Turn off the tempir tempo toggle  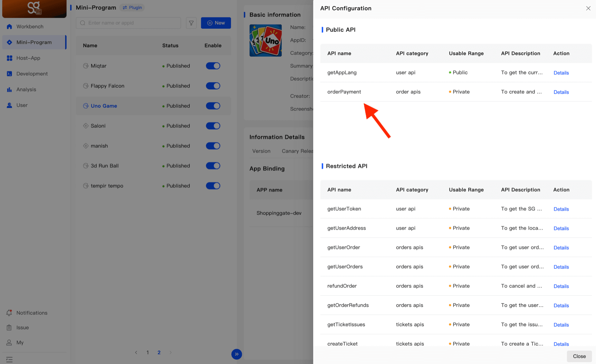pos(213,186)
